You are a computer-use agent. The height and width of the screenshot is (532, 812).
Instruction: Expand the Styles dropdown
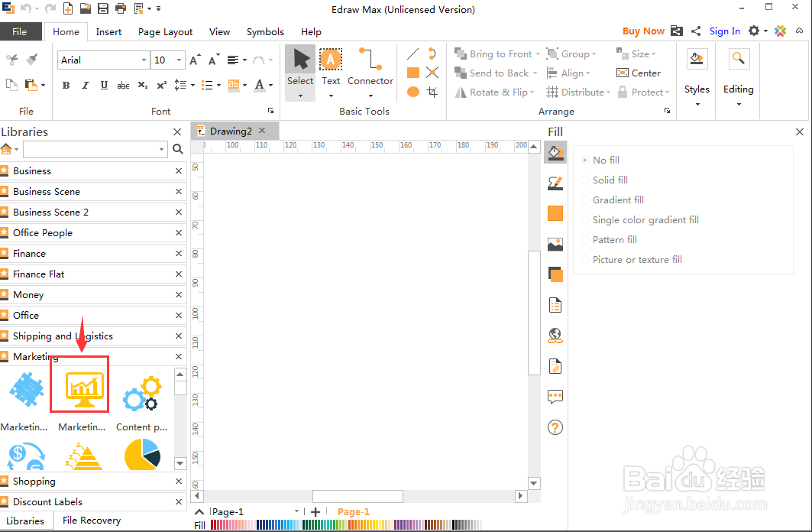coord(697,104)
